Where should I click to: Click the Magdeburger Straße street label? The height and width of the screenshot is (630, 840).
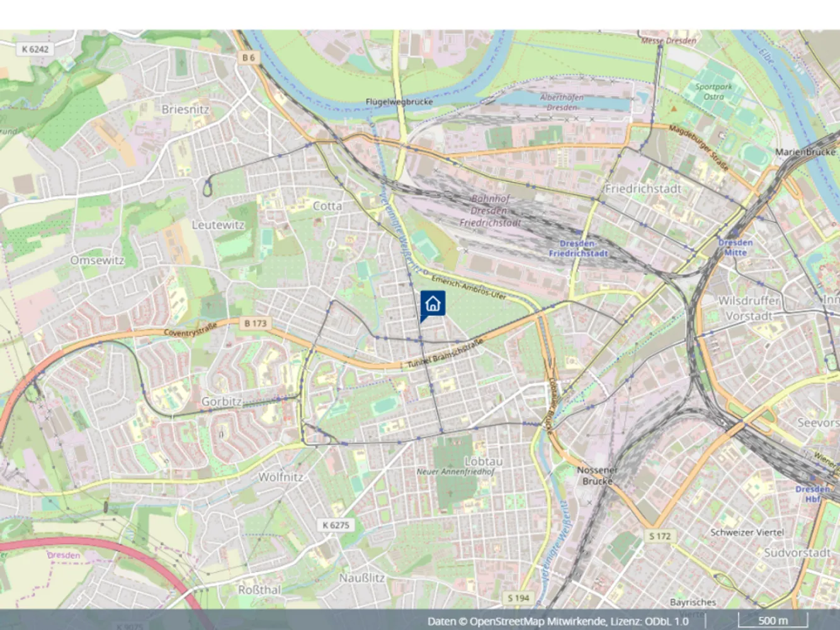pos(699,147)
